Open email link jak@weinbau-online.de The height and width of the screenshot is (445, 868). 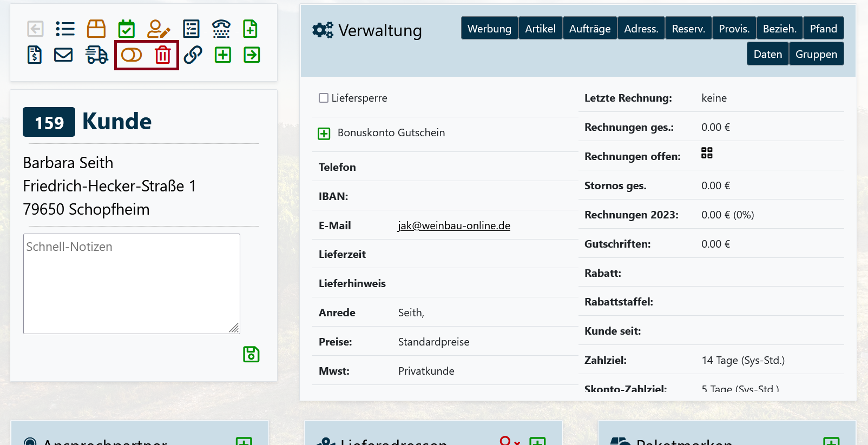click(454, 225)
